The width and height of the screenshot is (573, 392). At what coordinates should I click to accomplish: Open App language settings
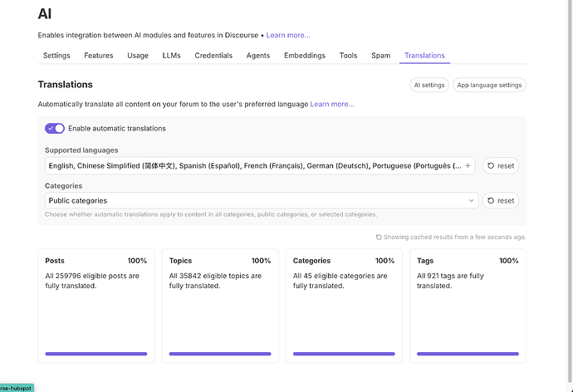click(489, 85)
